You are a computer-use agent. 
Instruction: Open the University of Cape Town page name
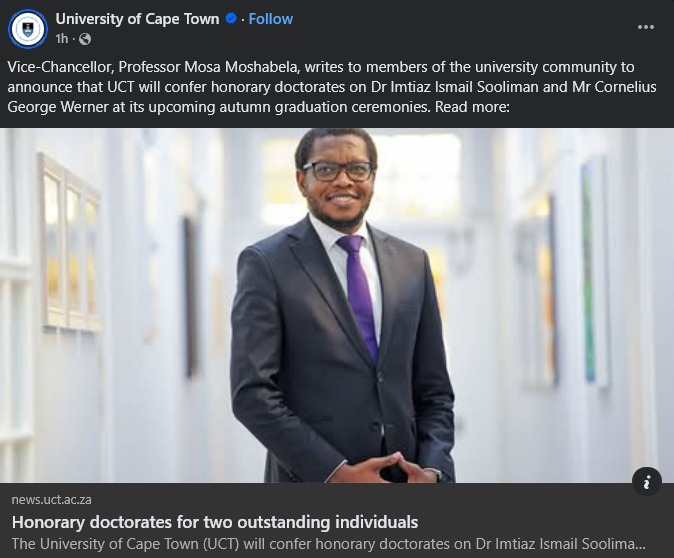[138, 19]
